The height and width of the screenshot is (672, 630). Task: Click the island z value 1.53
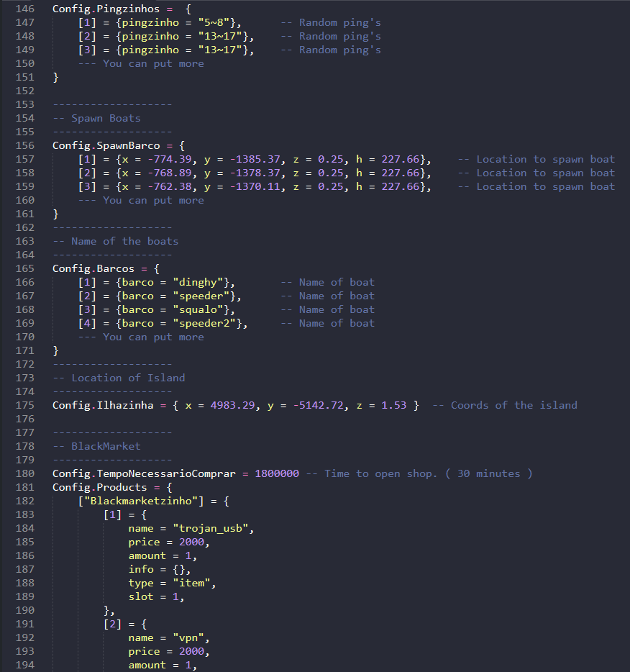[x=394, y=405]
